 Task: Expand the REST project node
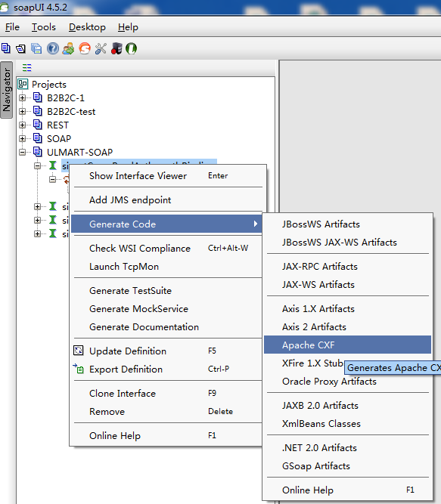tap(22, 125)
